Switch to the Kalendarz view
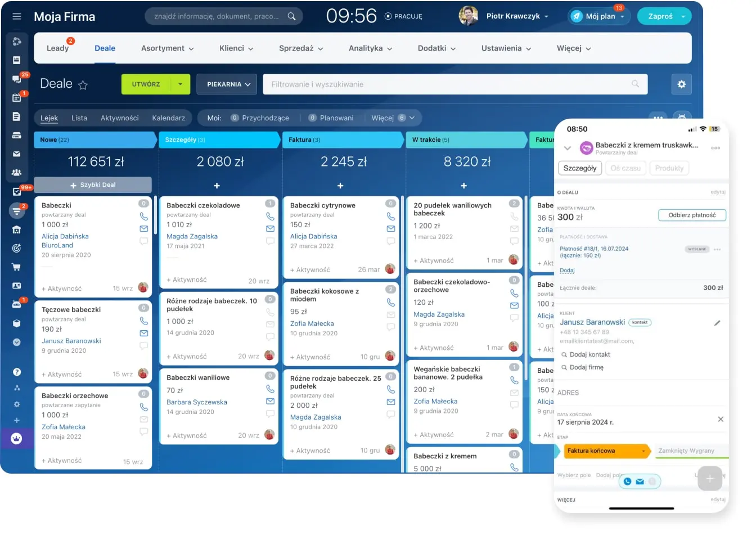This screenshot has height=540, width=756. [x=168, y=118]
